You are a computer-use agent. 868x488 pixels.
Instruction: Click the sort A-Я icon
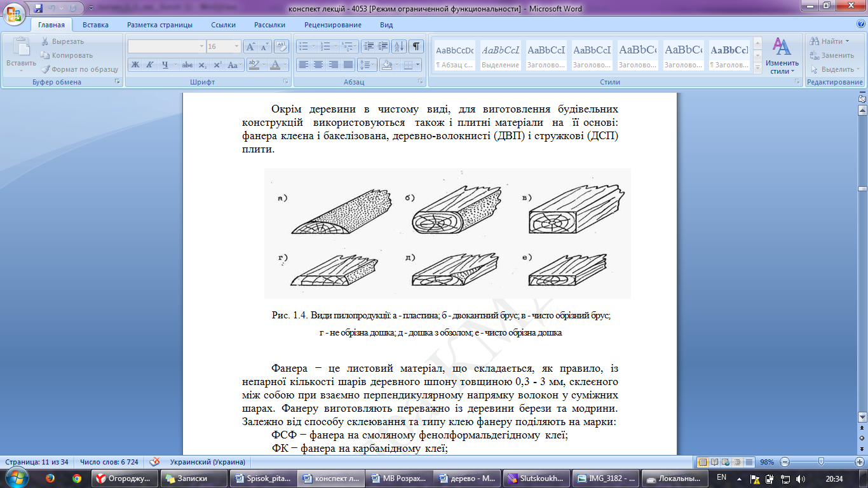pyautogui.click(x=399, y=46)
